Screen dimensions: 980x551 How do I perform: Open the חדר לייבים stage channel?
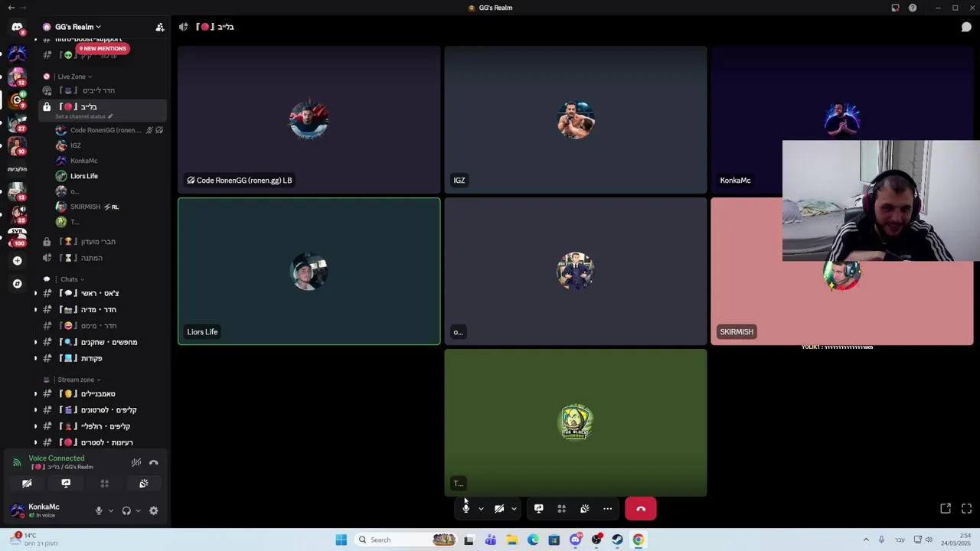click(x=103, y=90)
